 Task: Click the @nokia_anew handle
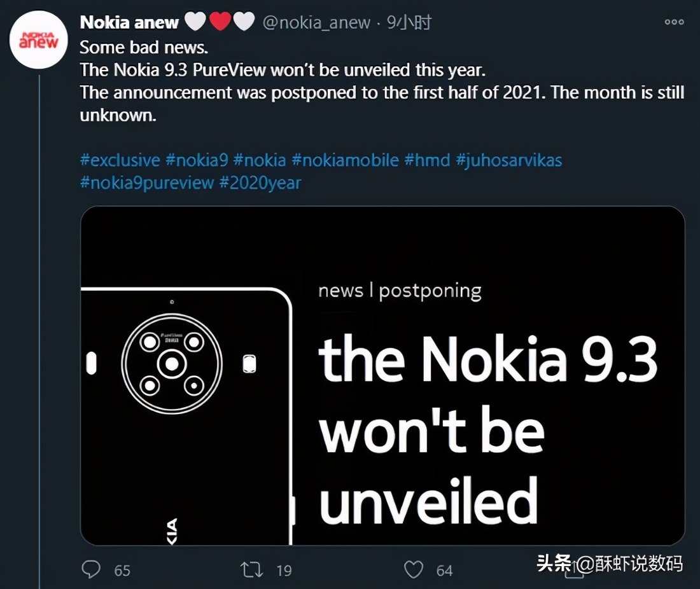tap(316, 23)
